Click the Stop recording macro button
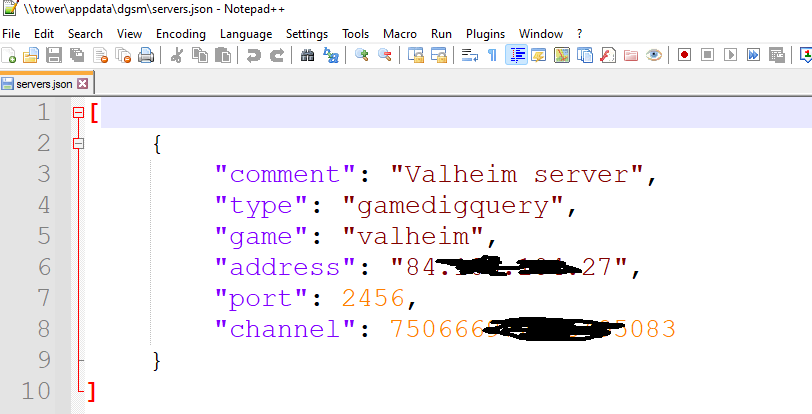The width and height of the screenshot is (812, 414). click(707, 54)
